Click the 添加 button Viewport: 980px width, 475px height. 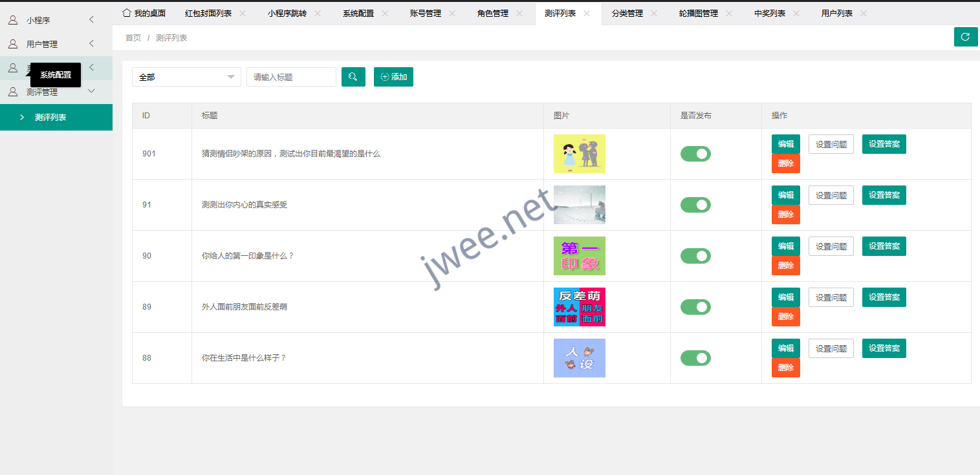coord(393,77)
